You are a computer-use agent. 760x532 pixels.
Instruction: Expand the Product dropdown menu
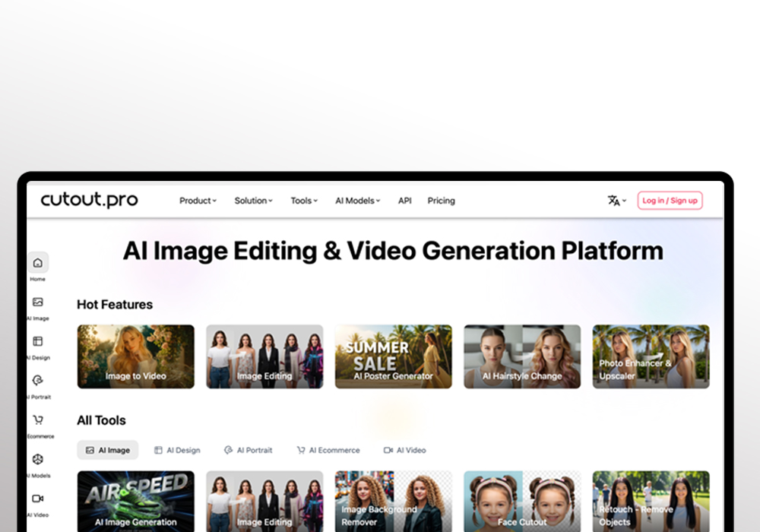[x=198, y=201]
